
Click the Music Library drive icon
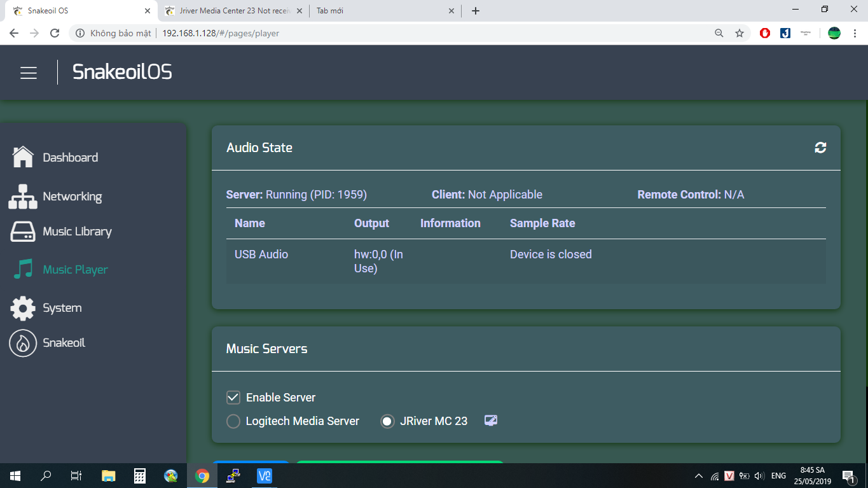pos(23,232)
